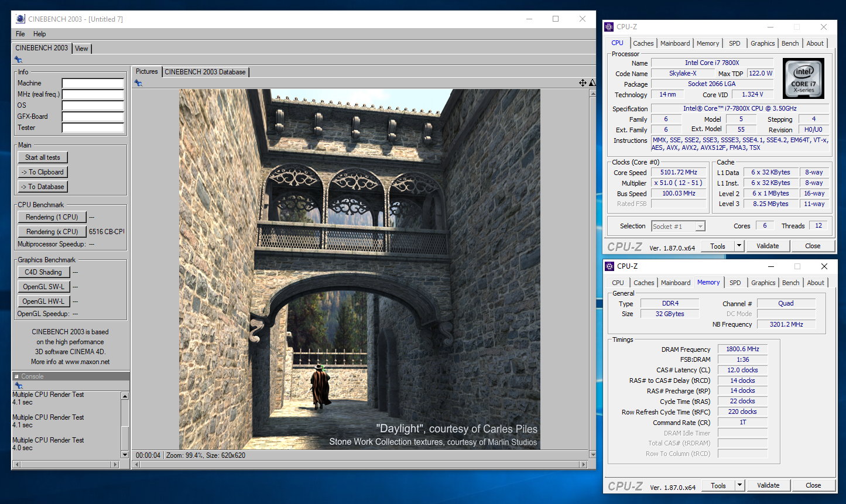Collapse the Console panel header icon

[x=16, y=376]
